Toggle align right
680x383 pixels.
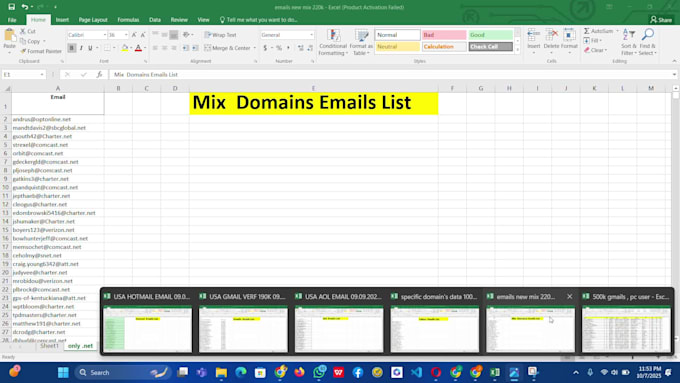[173, 48]
